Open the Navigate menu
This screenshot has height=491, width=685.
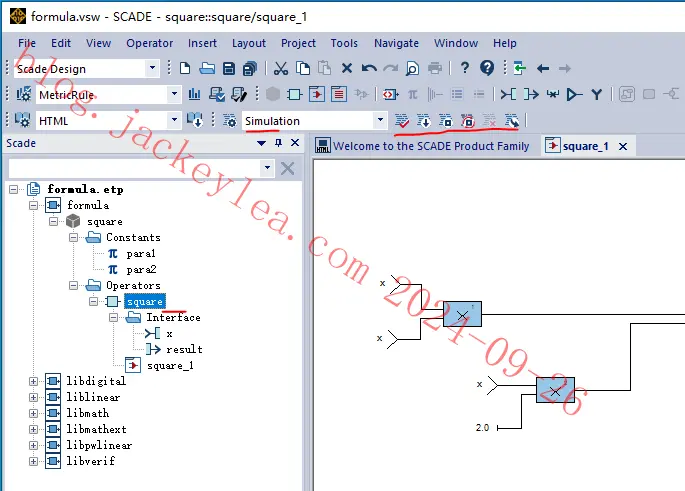[396, 43]
